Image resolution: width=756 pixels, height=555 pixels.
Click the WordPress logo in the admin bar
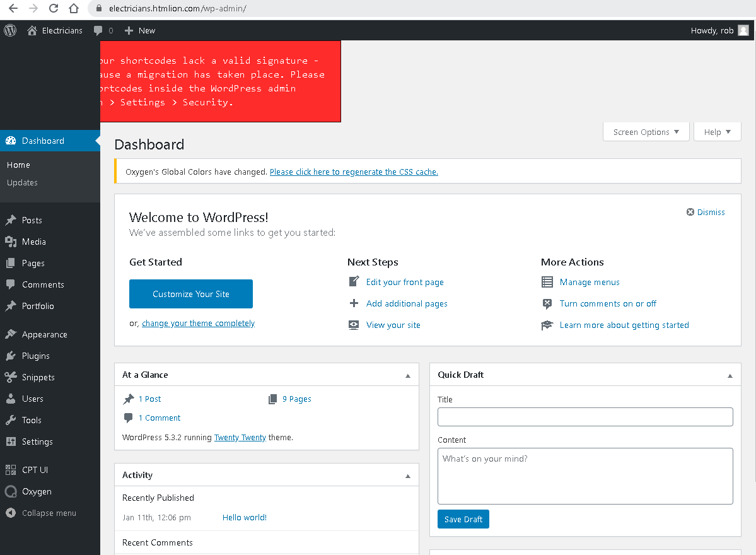(9, 30)
